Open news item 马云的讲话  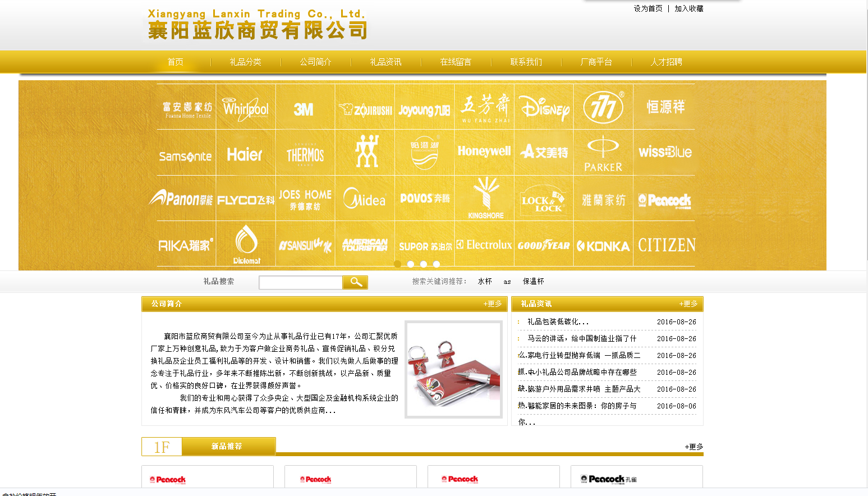pyautogui.click(x=582, y=338)
